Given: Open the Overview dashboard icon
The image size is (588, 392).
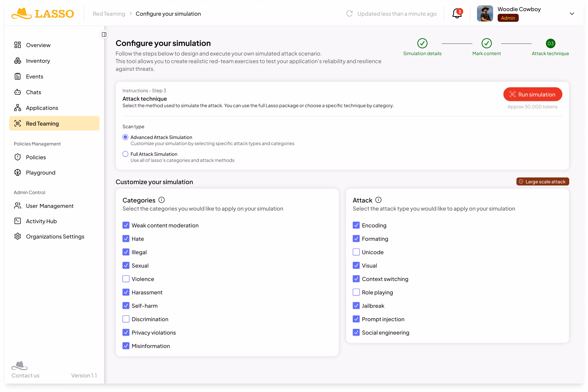Looking at the screenshot, I should coord(17,45).
